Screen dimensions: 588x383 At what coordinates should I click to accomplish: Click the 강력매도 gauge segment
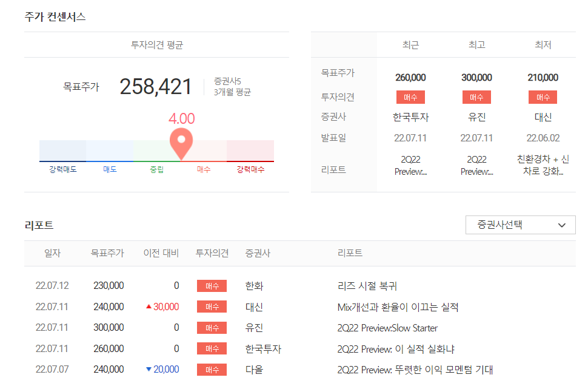[x=62, y=151]
